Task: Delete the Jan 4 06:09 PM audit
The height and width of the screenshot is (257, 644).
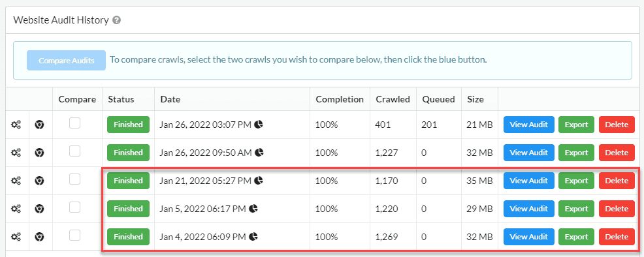Action: tap(617, 237)
